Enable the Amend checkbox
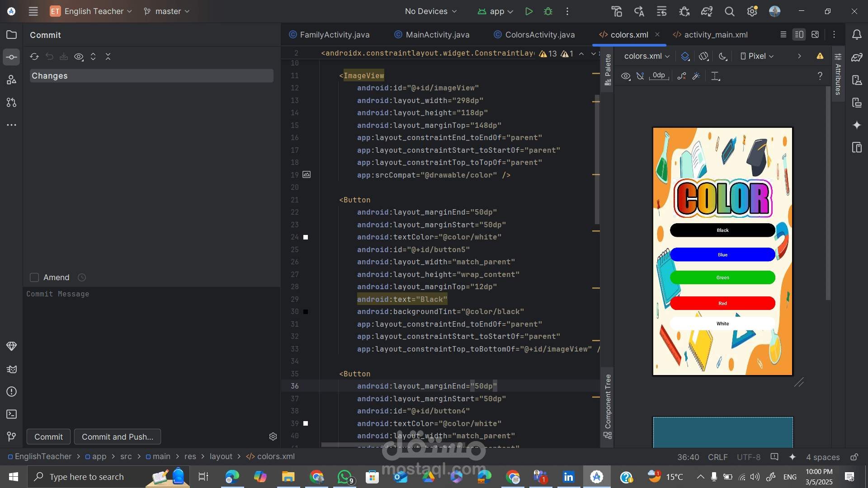 [34, 277]
